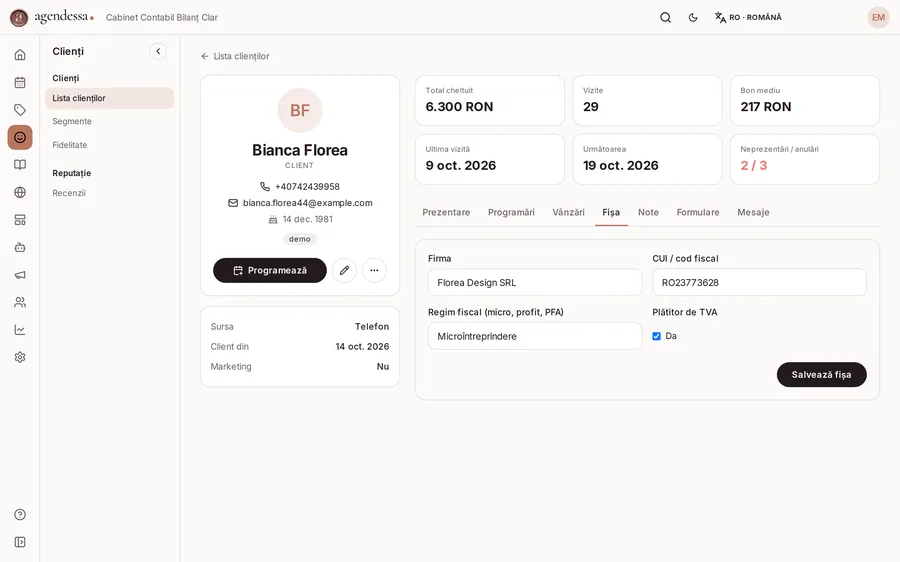
Task: Go back via Lista clienților link
Action: [x=235, y=56]
